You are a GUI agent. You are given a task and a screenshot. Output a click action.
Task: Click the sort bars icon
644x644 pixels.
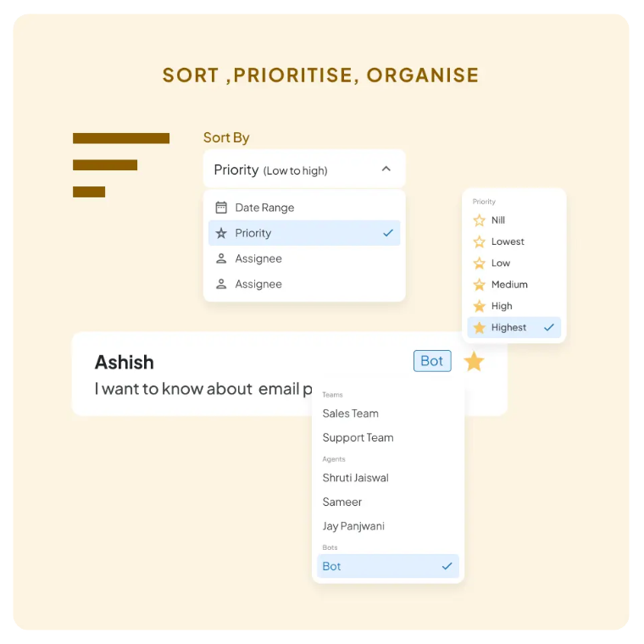tap(120, 164)
